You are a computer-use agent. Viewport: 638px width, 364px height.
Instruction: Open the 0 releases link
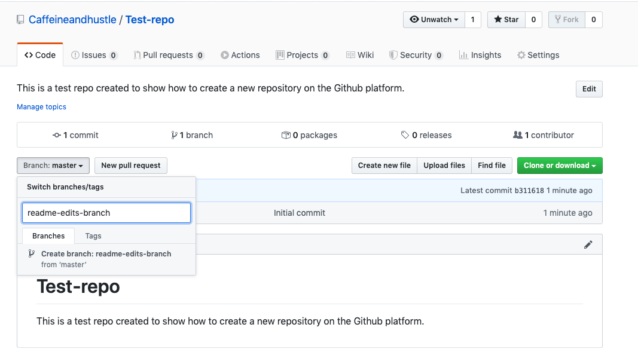426,135
